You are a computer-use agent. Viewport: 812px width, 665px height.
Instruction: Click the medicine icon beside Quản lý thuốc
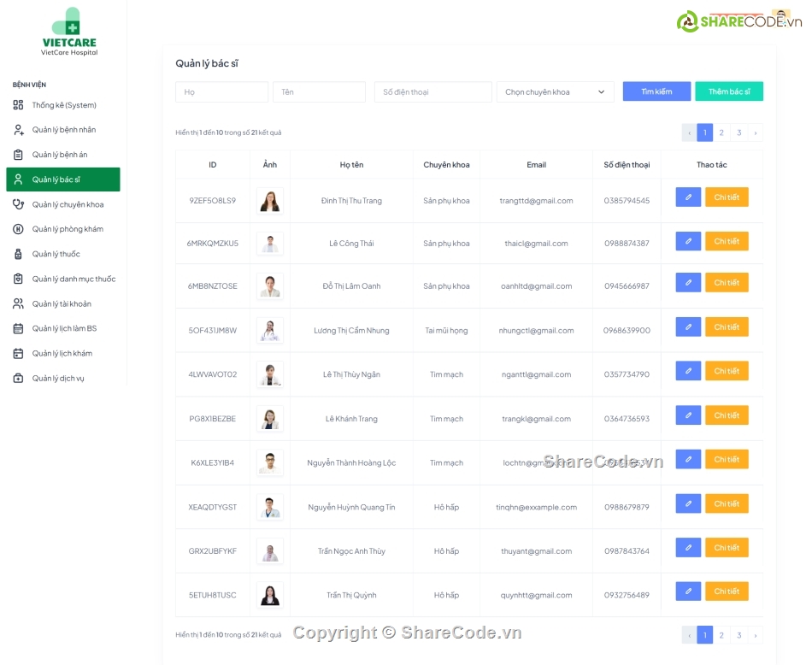[20, 254]
